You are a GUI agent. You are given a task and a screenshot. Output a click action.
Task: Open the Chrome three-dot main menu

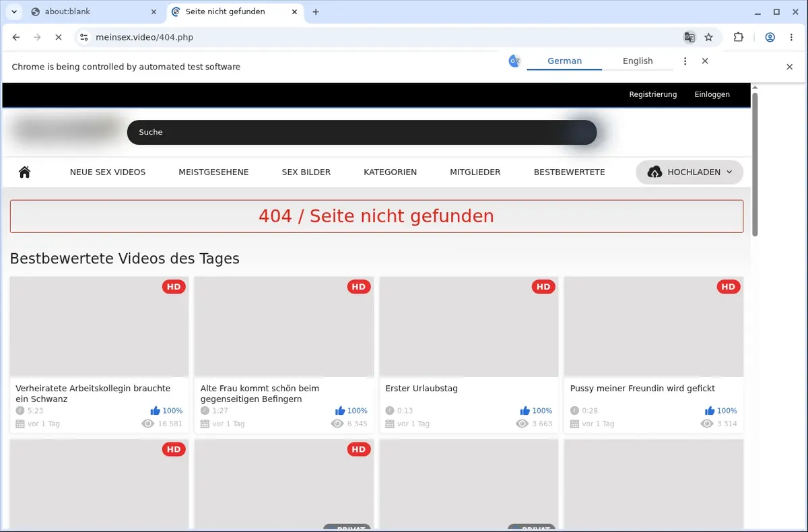click(x=790, y=37)
